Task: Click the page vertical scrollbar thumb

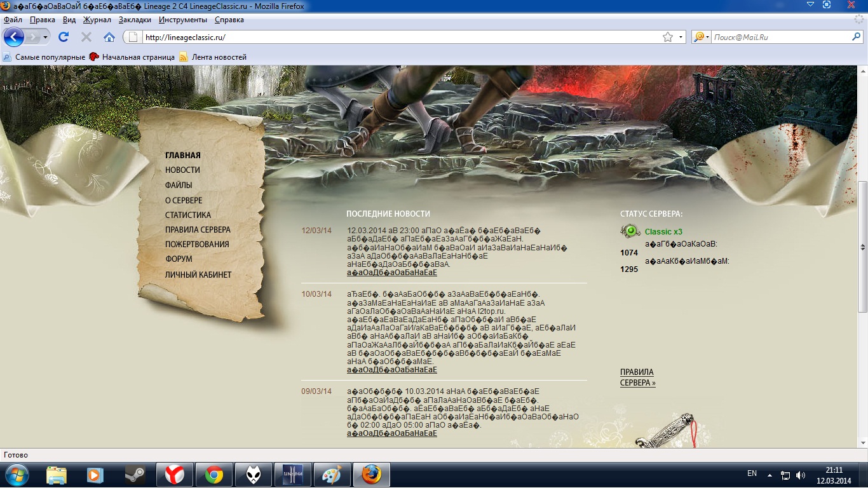Action: click(862, 247)
